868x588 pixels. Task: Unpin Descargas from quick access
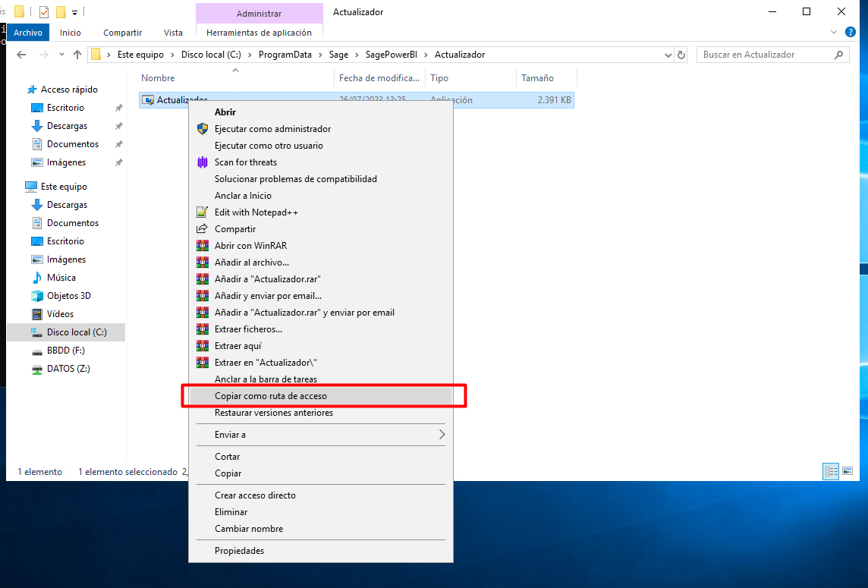click(118, 126)
